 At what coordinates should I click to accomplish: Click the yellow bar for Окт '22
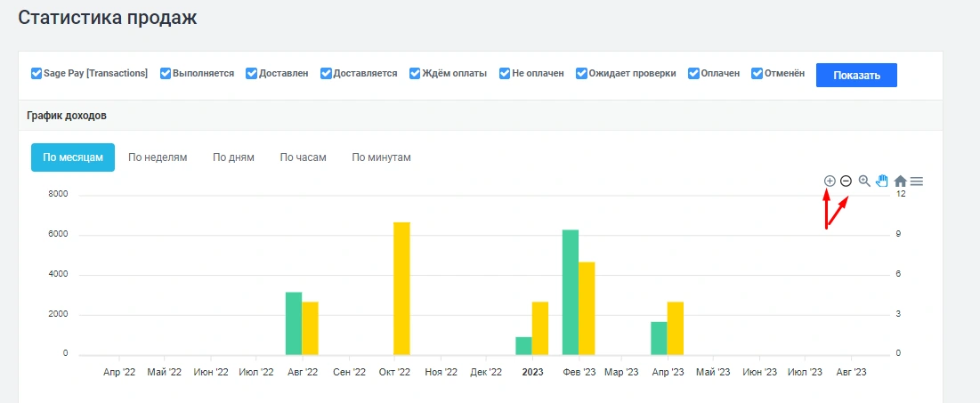point(401,287)
